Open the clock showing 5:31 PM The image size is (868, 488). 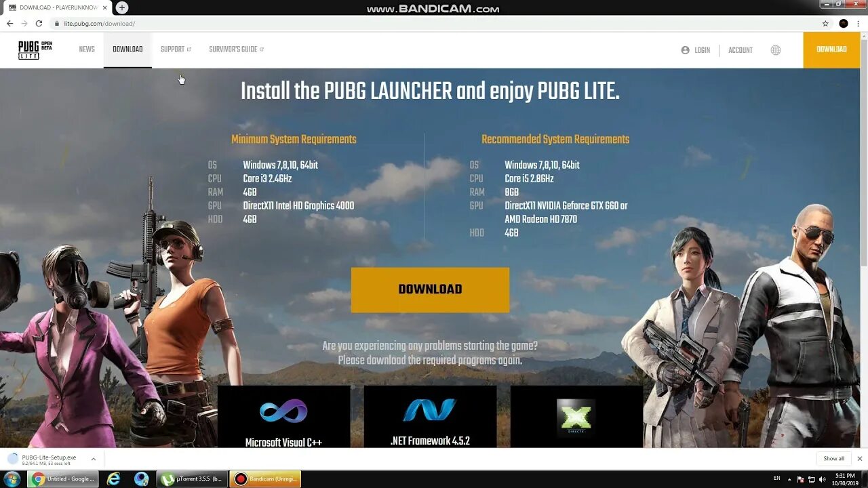[845, 479]
